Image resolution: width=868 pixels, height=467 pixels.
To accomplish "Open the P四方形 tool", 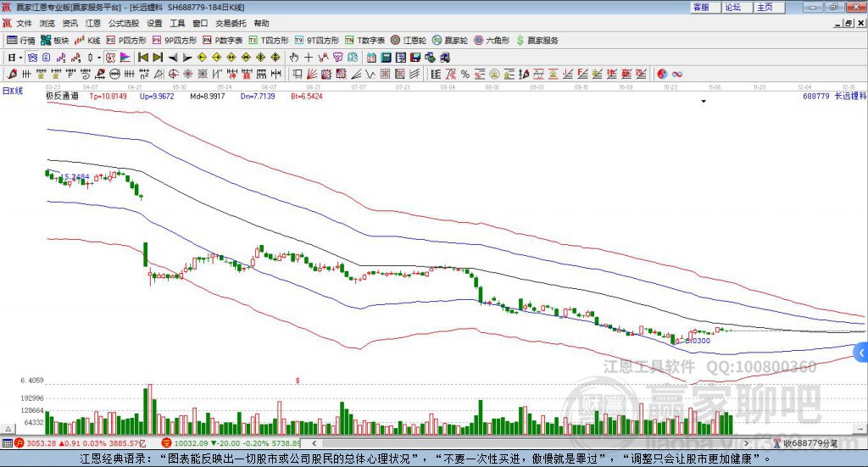I will 127,41.
